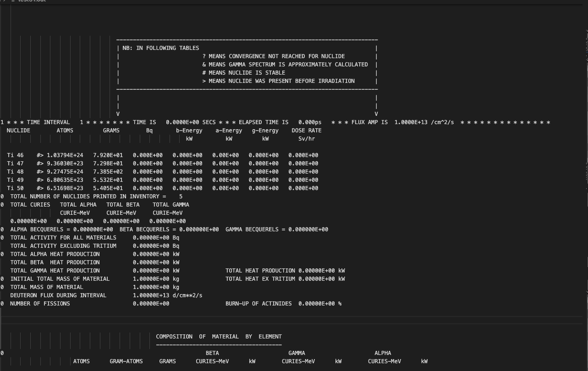Click the atoms value '6.80635E+23'
The height and width of the screenshot is (371, 588).
pyautogui.click(x=65, y=180)
